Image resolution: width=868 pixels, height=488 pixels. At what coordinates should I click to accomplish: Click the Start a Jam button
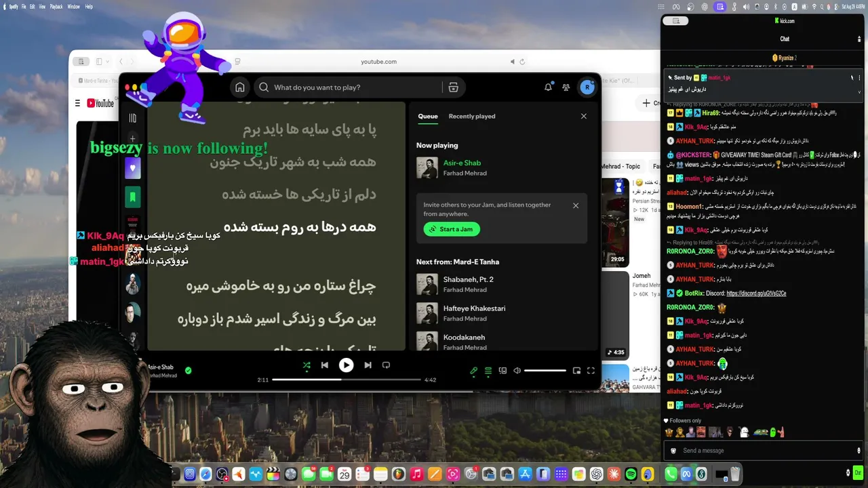pyautogui.click(x=452, y=229)
